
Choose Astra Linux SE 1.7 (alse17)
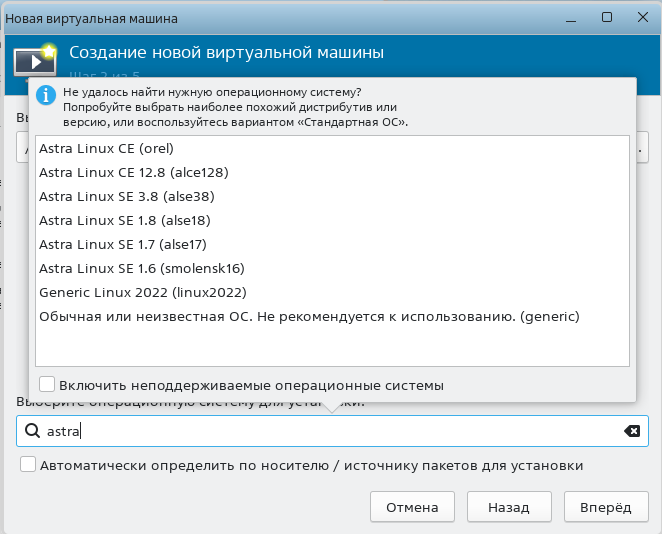[x=124, y=244]
